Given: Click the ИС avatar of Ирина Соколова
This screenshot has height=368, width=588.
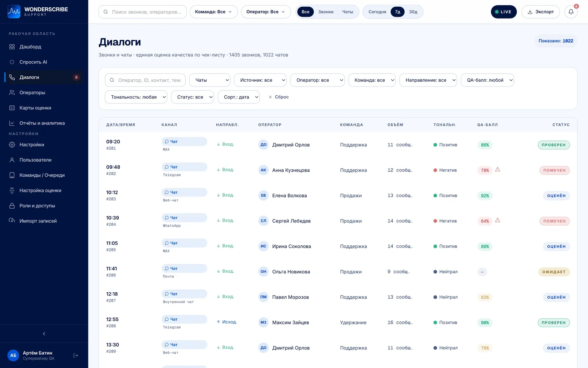Looking at the screenshot, I should pos(263,246).
